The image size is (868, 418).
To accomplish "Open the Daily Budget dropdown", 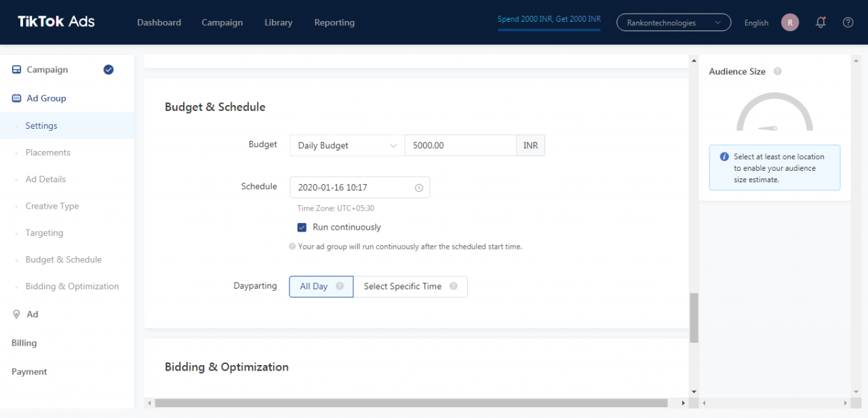I will tap(347, 146).
